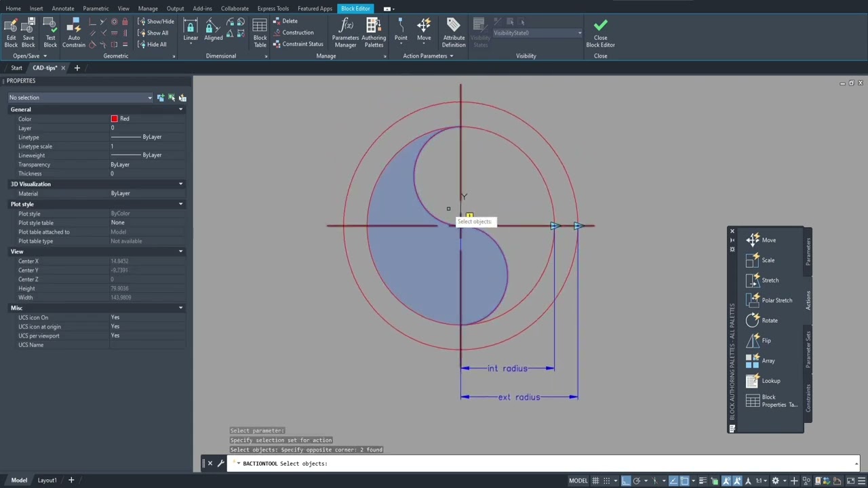Screen dimensions: 868x488
Task: Collapse the 3D Visualization section
Action: pos(180,184)
